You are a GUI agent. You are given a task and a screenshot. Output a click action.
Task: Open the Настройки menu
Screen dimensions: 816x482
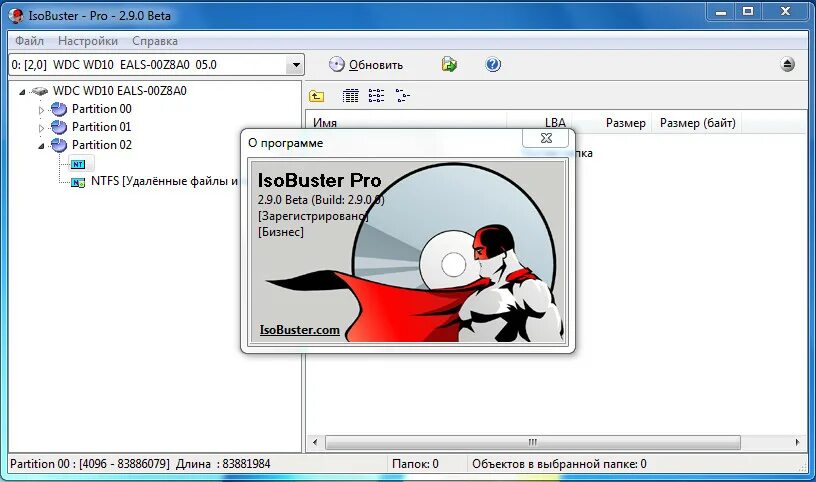point(88,41)
